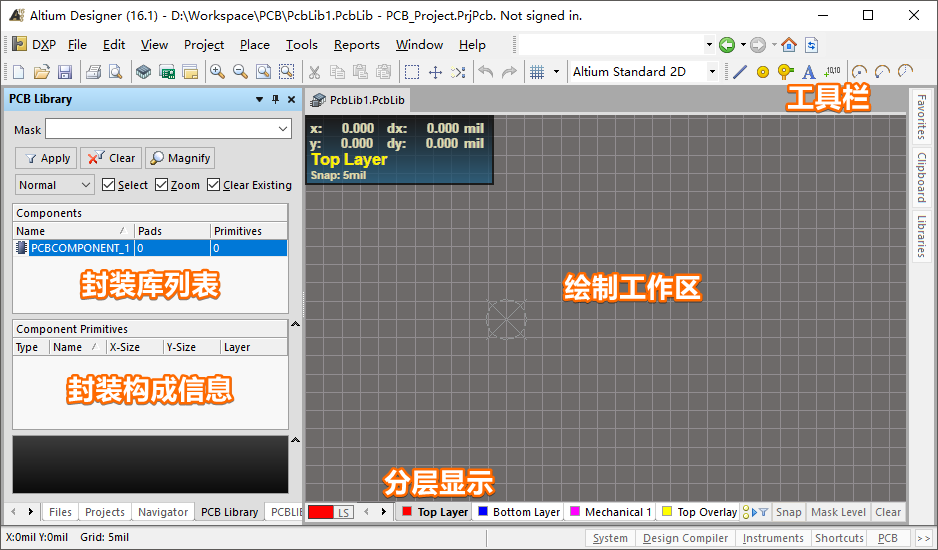This screenshot has height=550, width=938.
Task: Click the Magnify button
Action: [x=180, y=158]
